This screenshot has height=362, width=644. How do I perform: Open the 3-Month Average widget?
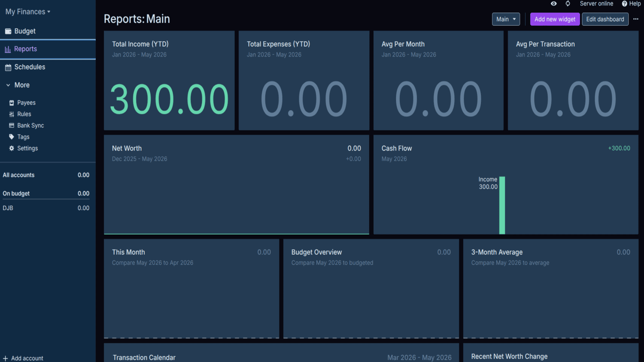551,289
